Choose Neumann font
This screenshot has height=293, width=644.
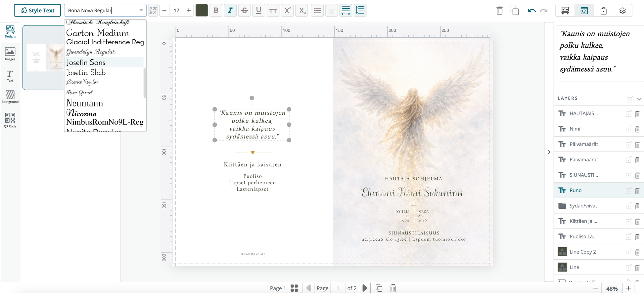click(105, 103)
